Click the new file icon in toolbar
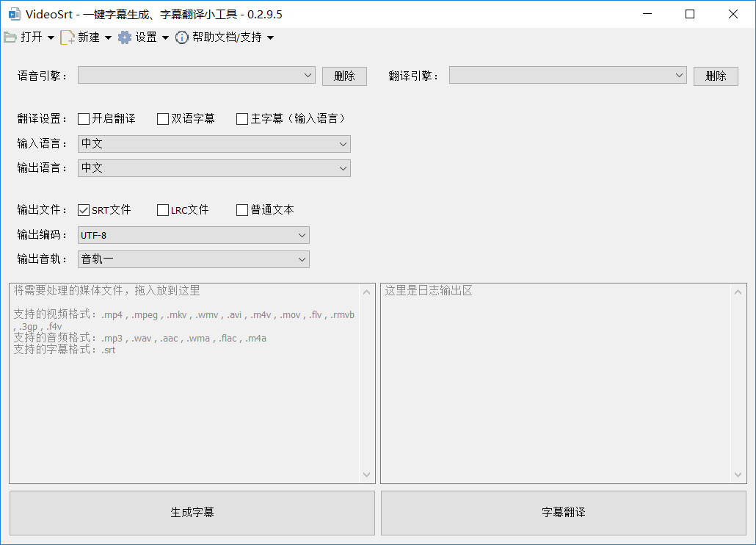Image resolution: width=756 pixels, height=545 pixels. [67, 37]
